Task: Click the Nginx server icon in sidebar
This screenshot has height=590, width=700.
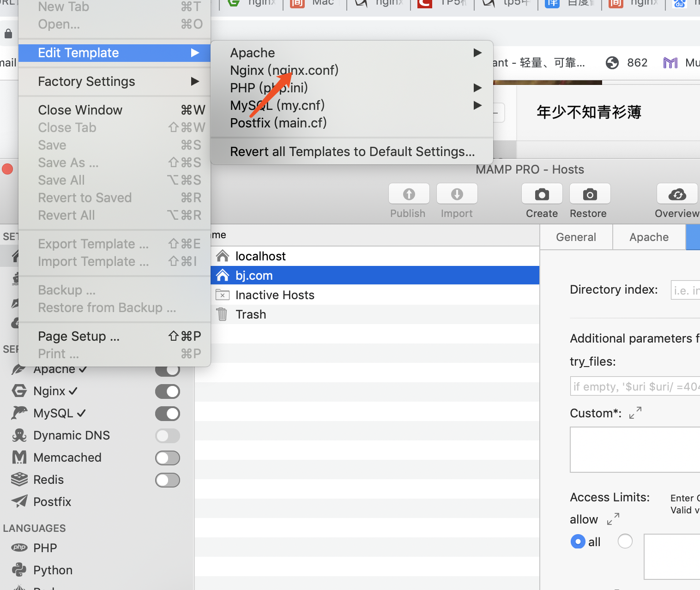Action: click(x=19, y=391)
